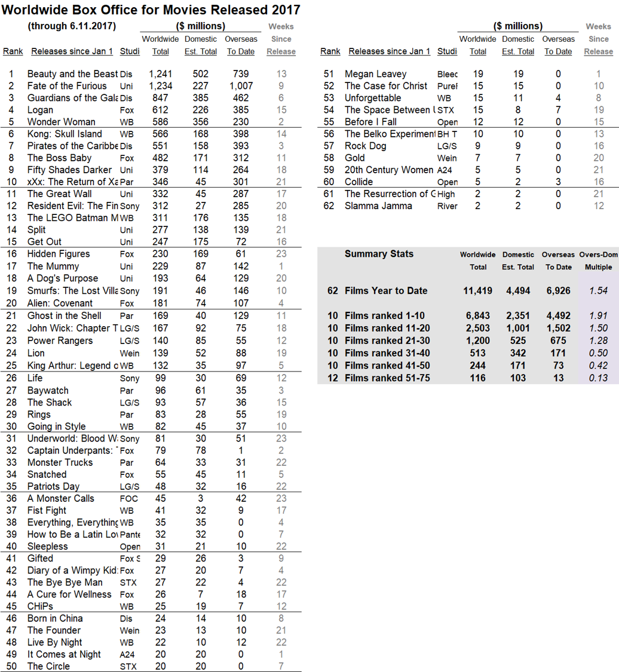Viewport: 619px width, 672px height.
Task: Click "A Dog's Purpose" title
Action: pos(63,278)
